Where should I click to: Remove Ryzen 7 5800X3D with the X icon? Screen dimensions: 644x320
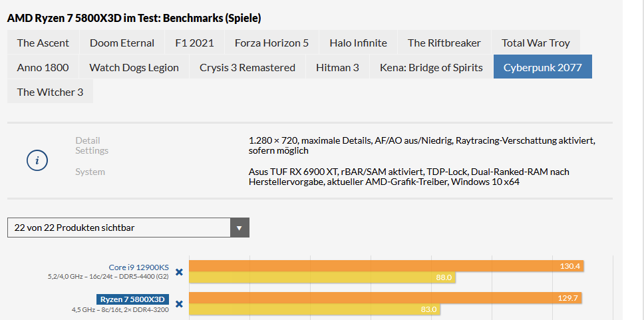(179, 304)
